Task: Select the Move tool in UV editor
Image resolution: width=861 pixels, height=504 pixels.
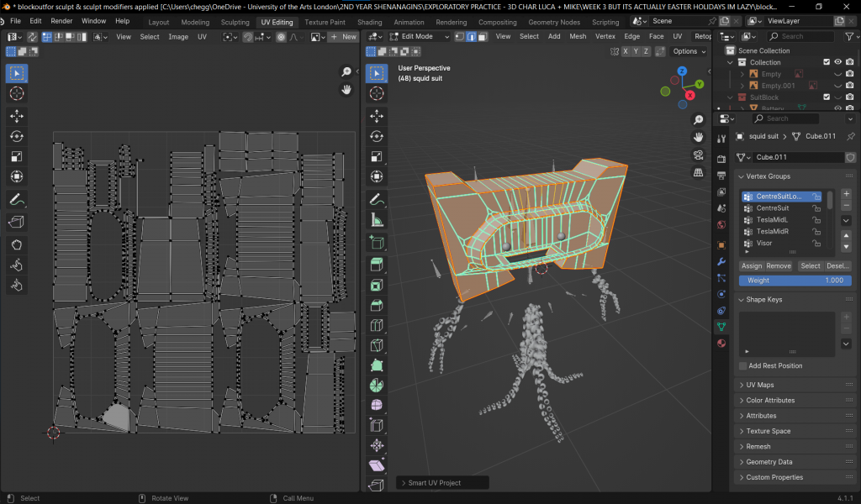Action: [17, 116]
